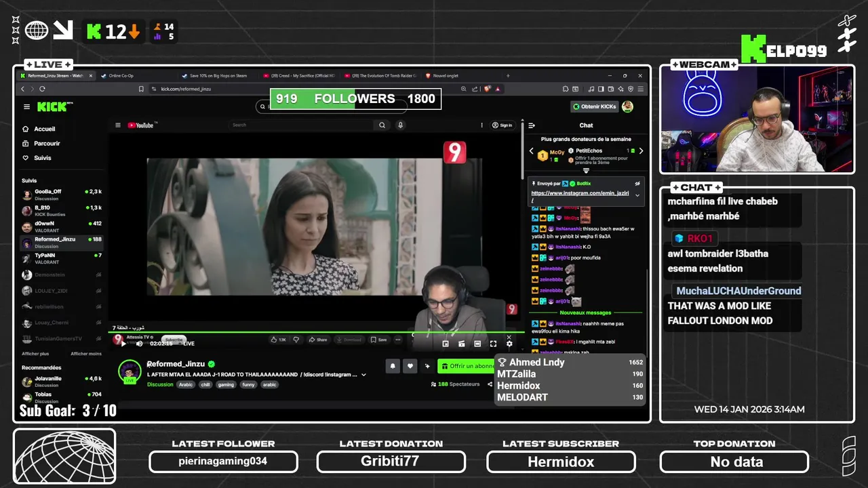Click the bookmark icon beside address bar
The image size is (868, 488).
point(141,89)
